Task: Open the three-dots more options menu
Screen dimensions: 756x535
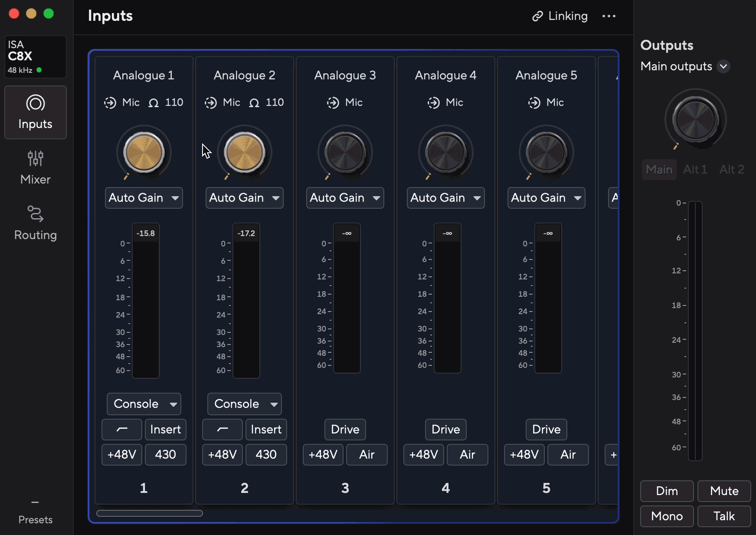Action: click(x=609, y=16)
